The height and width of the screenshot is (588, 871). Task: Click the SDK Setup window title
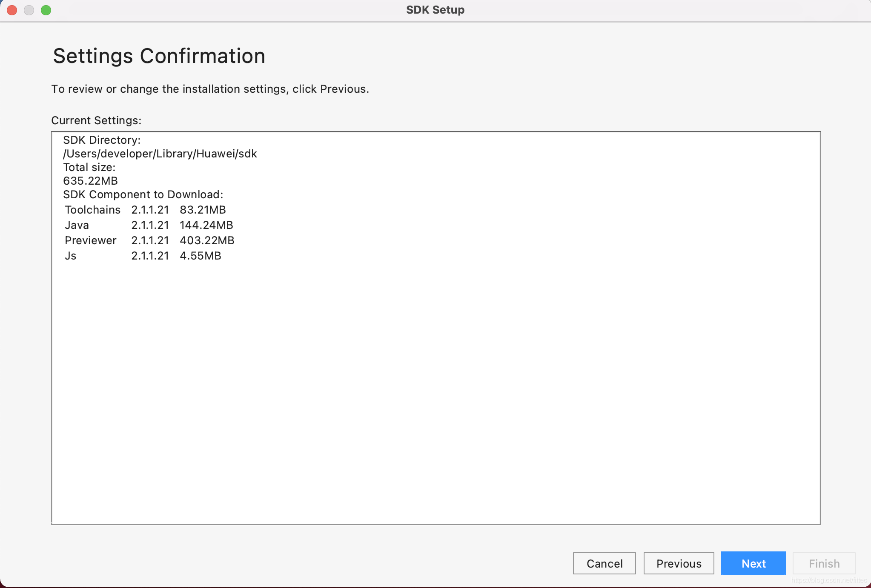pyautogui.click(x=435, y=10)
